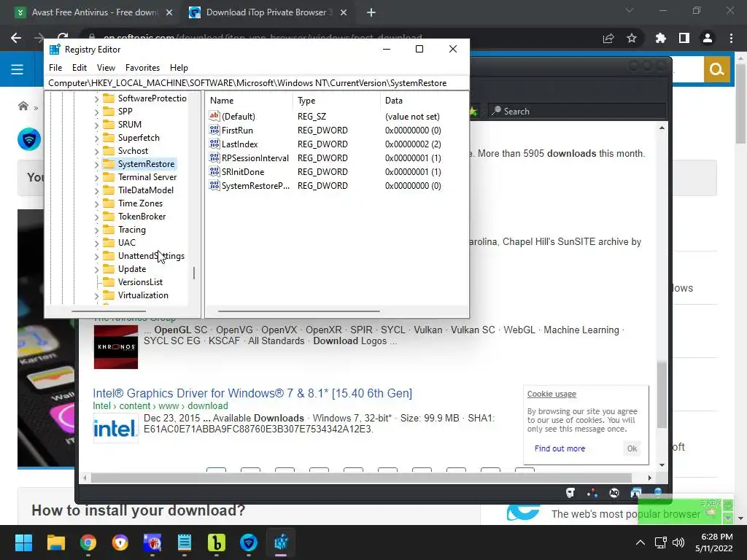747x560 pixels.
Task: Select the Tracing key
Action: tap(131, 230)
